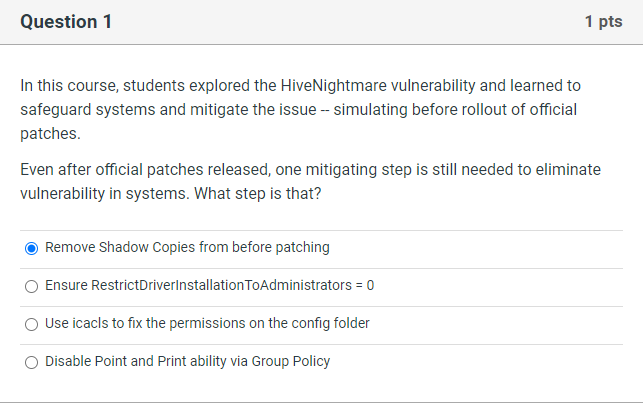The image size is (643, 406).
Task: Pick the Disable Point and Print radio button
Action: [x=32, y=362]
